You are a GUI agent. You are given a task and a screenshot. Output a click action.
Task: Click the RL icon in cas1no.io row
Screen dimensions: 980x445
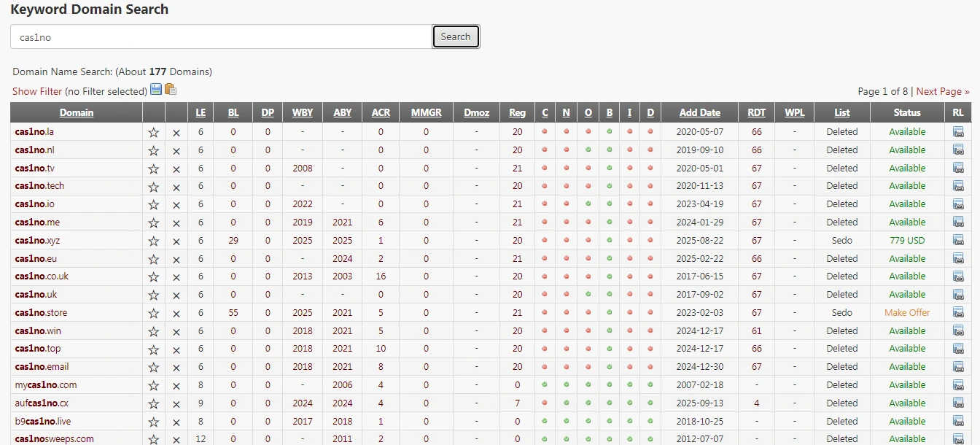tap(958, 204)
